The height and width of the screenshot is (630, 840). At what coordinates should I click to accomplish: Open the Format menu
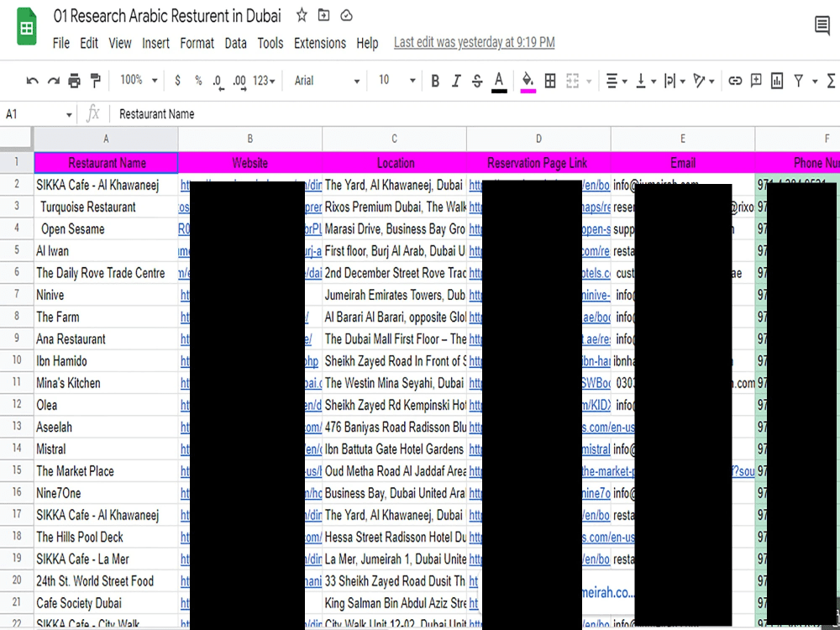click(197, 43)
